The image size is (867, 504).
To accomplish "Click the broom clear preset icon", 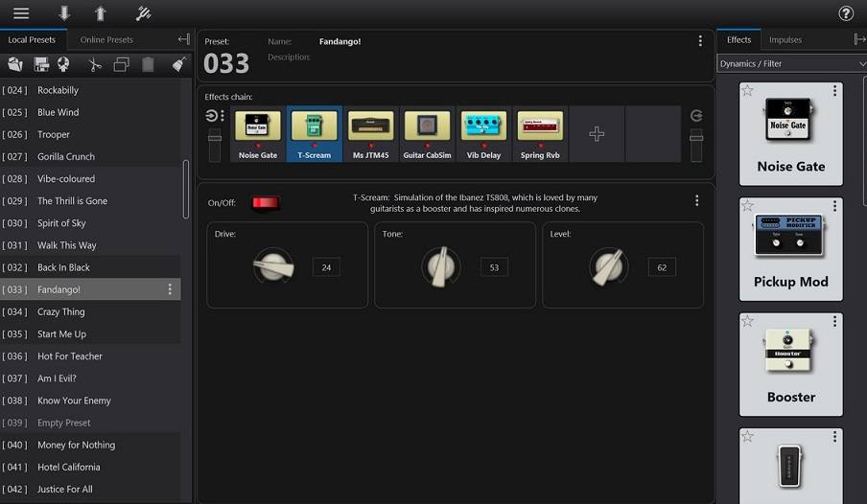I will tap(178, 65).
